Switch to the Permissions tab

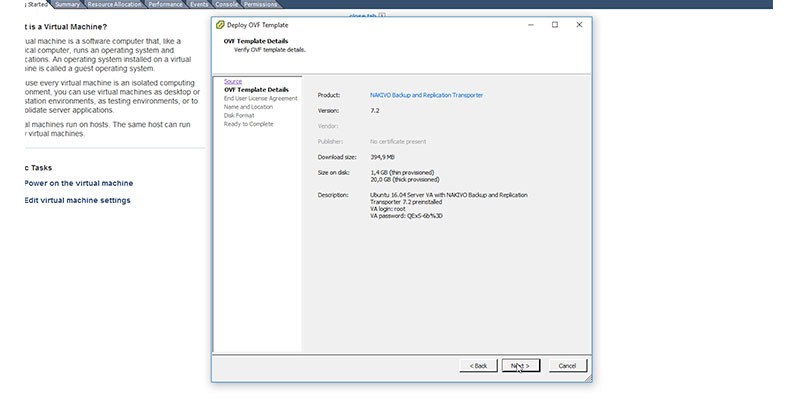(260, 4)
